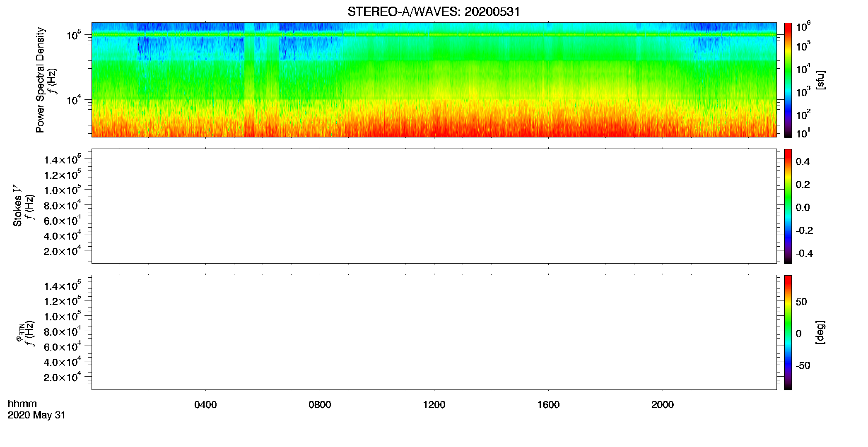Viewport: 868px width, 447px height.
Task: Click the 1.4×10^5 tick on the Stokes V axis
Action: pyautogui.click(x=63, y=159)
